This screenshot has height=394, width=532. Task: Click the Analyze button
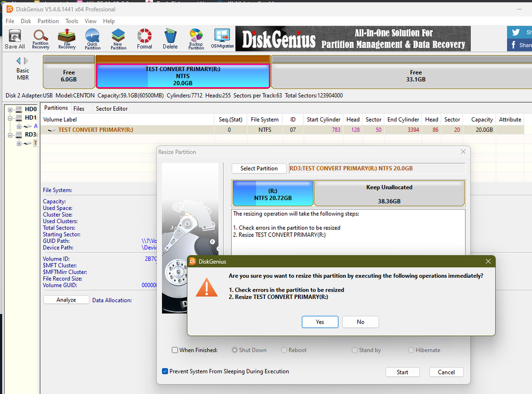tap(66, 299)
